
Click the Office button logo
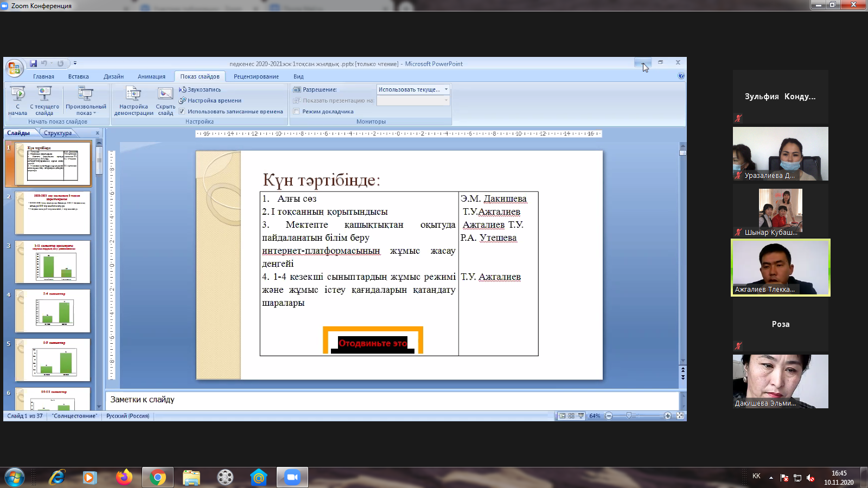pyautogui.click(x=14, y=68)
